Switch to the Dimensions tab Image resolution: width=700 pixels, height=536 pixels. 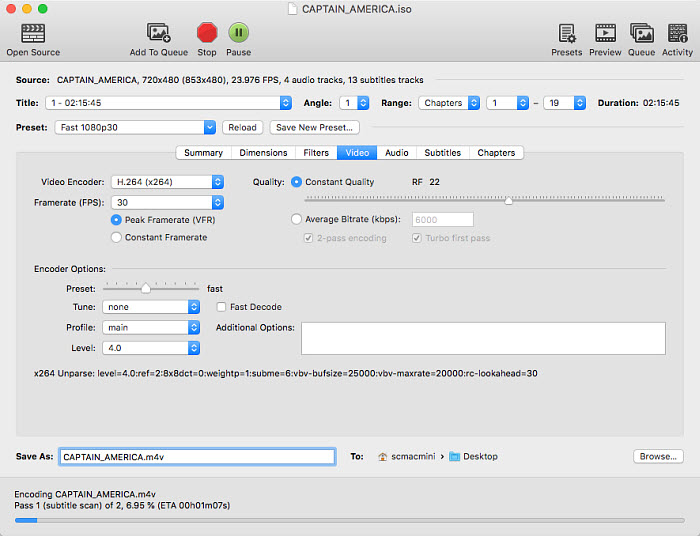click(263, 153)
